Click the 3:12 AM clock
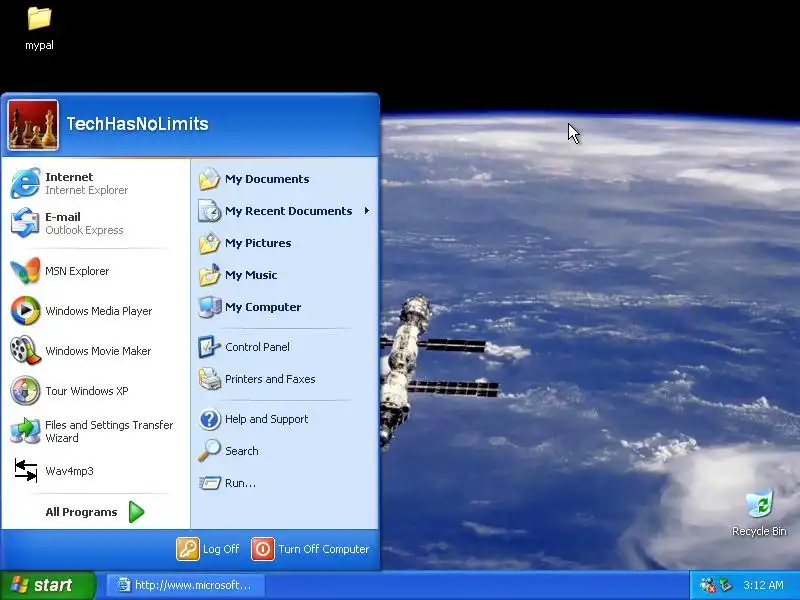 (763, 585)
